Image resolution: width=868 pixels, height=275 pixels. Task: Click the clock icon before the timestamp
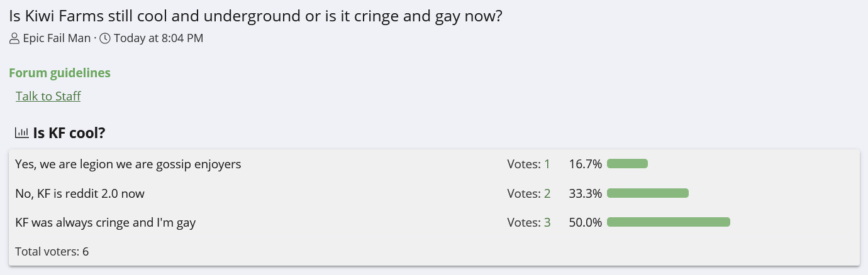(x=105, y=38)
